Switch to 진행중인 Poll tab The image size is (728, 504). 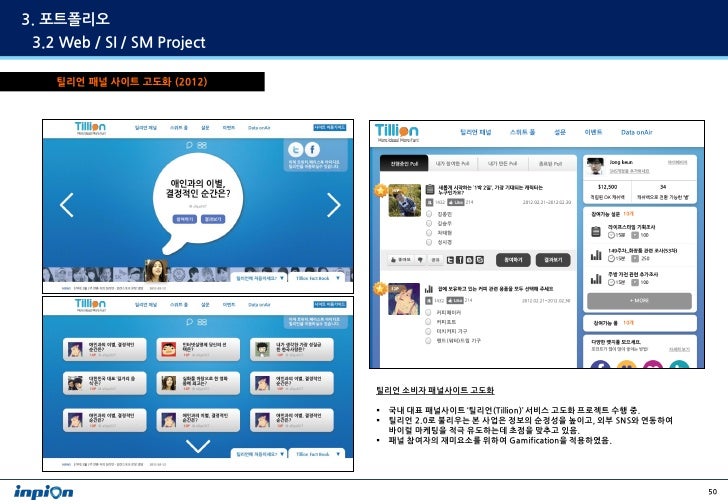(x=404, y=163)
